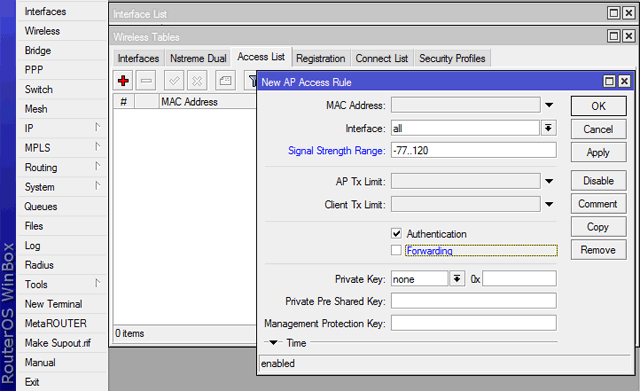Open Bridge in the sidebar menu
640x391 pixels.
point(62,51)
